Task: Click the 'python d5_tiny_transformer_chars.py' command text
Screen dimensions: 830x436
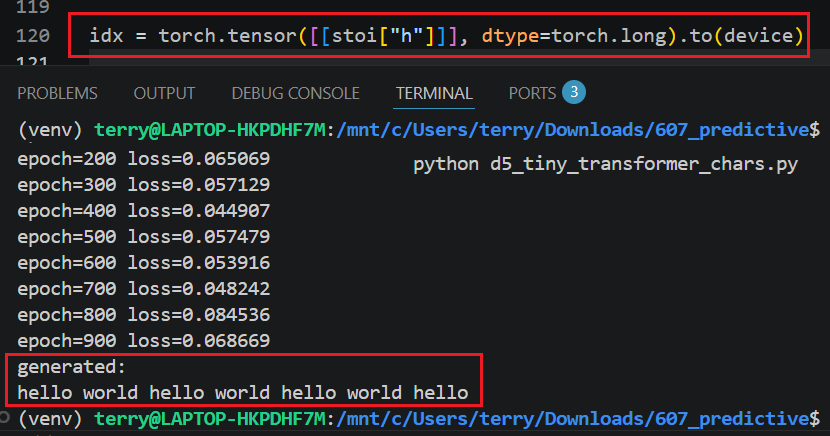Action: point(605,164)
